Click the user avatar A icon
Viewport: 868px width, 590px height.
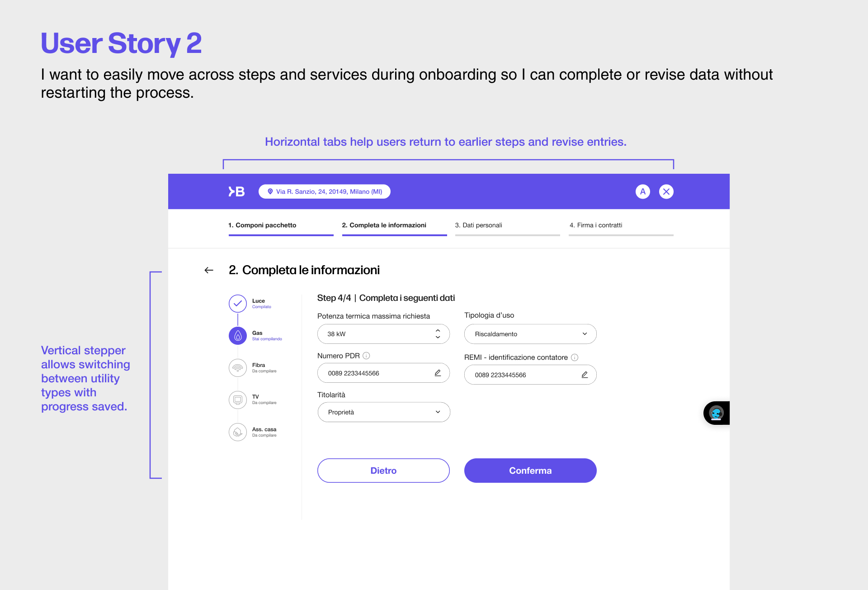[642, 191]
